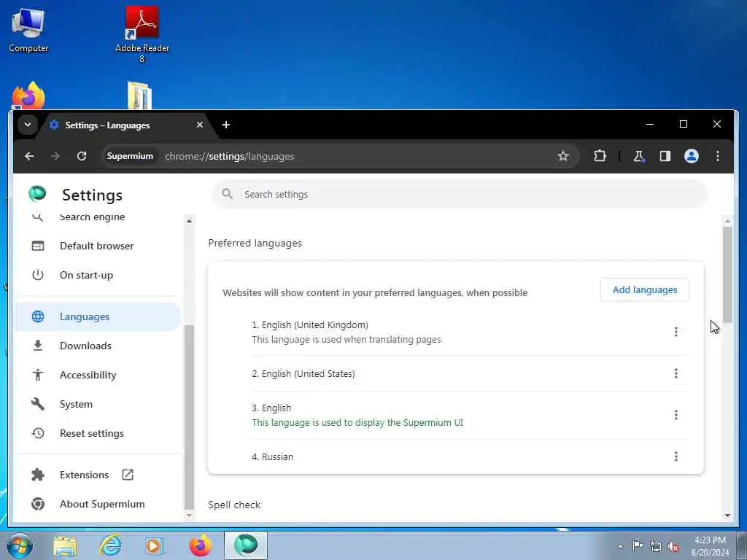Click the back navigation arrow
This screenshot has height=560, width=747.
pyautogui.click(x=29, y=156)
